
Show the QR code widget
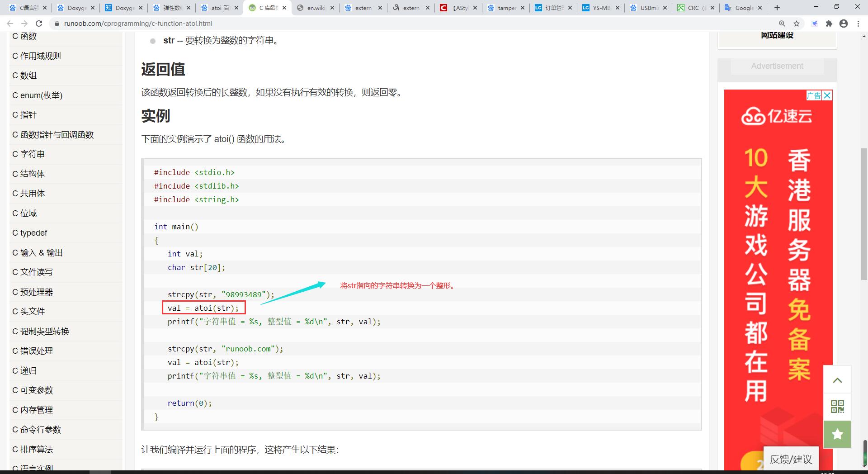(x=837, y=406)
